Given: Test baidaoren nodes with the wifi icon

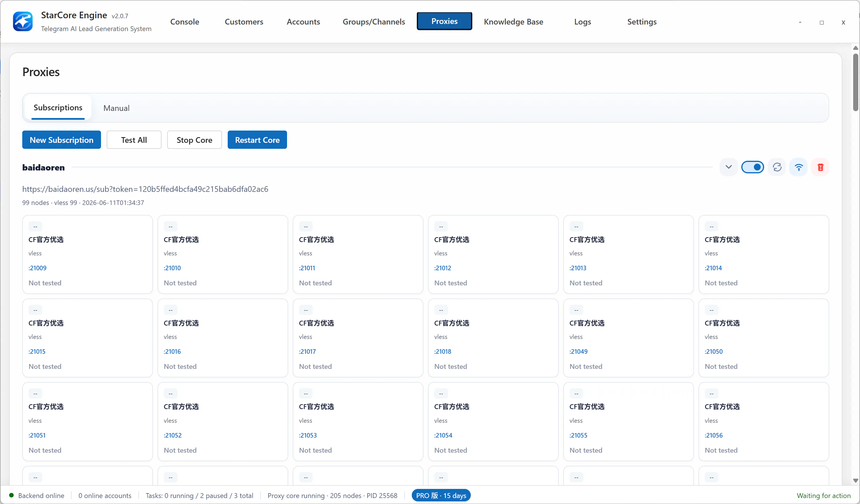Looking at the screenshot, I should (x=799, y=167).
